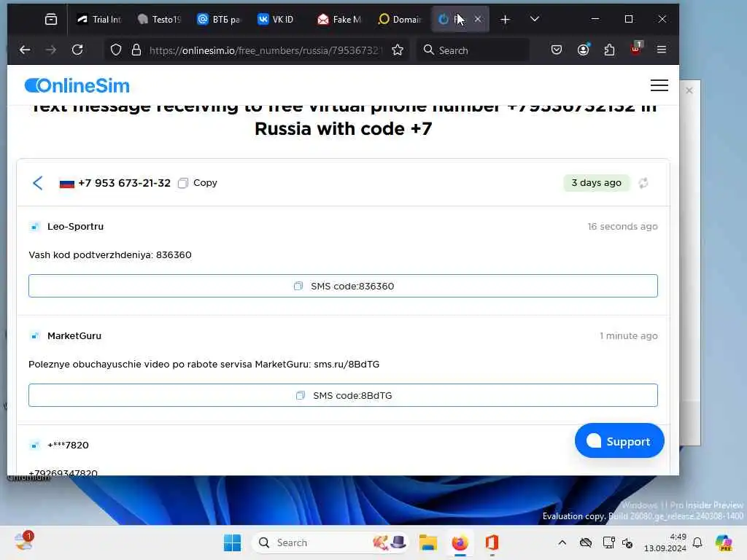The image size is (747, 560).
Task: Copy the phone number +7 953 673-21-32
Action: (x=198, y=183)
